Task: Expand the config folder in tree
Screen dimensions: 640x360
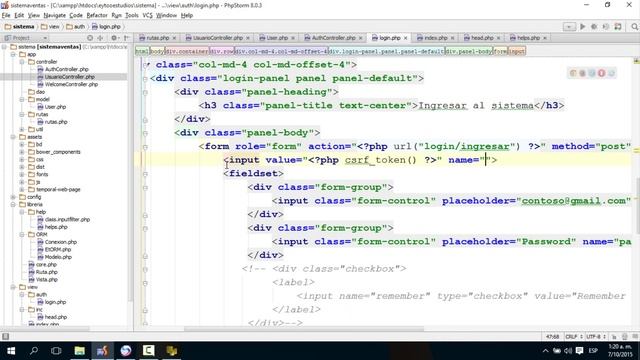Action: tap(13, 197)
